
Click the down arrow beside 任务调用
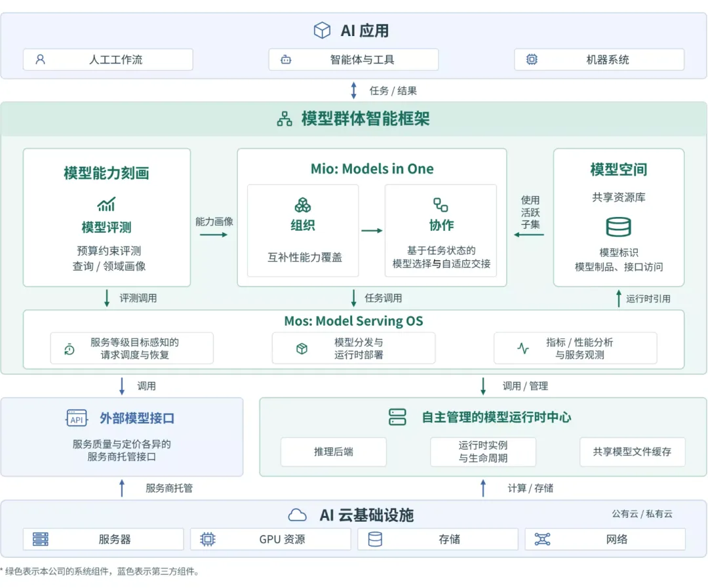point(353,298)
